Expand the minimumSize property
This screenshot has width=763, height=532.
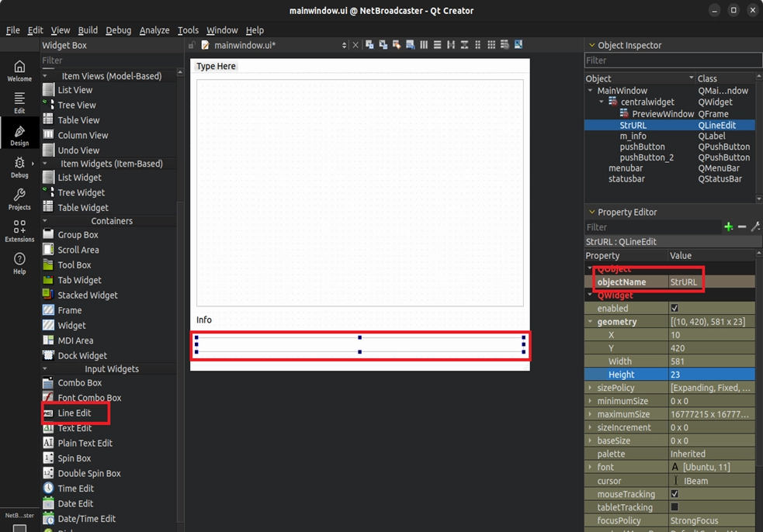tap(590, 401)
